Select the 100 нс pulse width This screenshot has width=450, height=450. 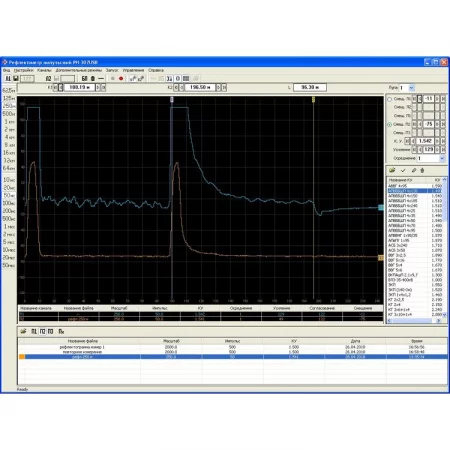9,203
